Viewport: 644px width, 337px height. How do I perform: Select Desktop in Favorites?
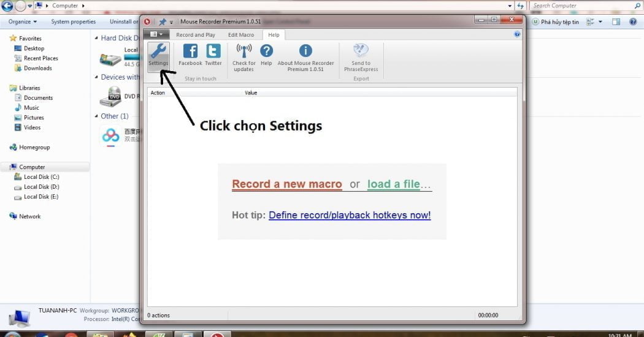[34, 48]
